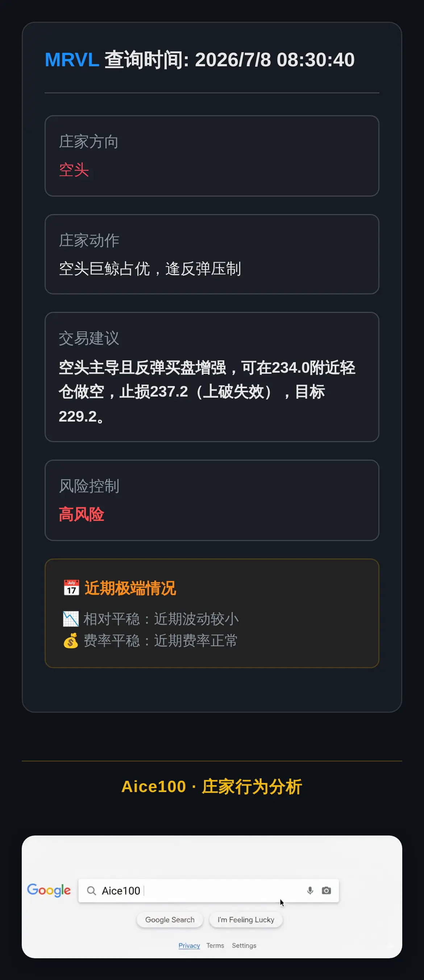The image size is (424, 980).
Task: Select the 庄家动作 card
Action: (x=212, y=254)
